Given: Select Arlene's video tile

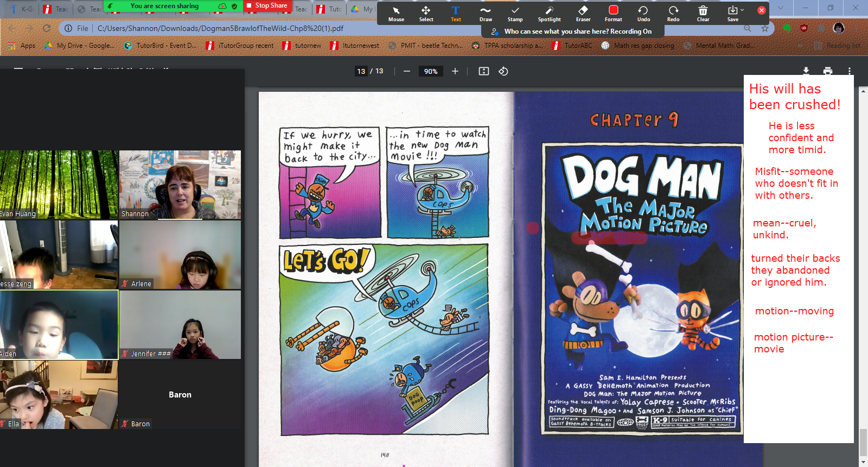Looking at the screenshot, I should (x=180, y=255).
